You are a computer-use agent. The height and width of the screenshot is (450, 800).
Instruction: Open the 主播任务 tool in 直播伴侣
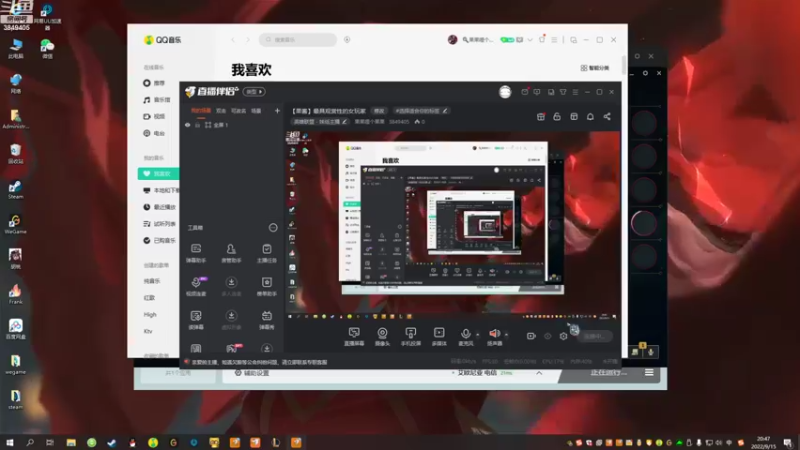coord(266,253)
